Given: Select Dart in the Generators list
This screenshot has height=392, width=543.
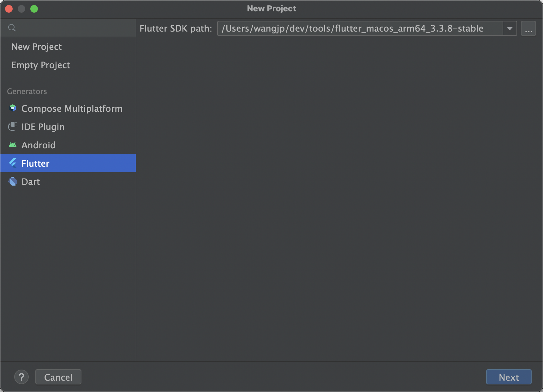Looking at the screenshot, I should [31, 181].
